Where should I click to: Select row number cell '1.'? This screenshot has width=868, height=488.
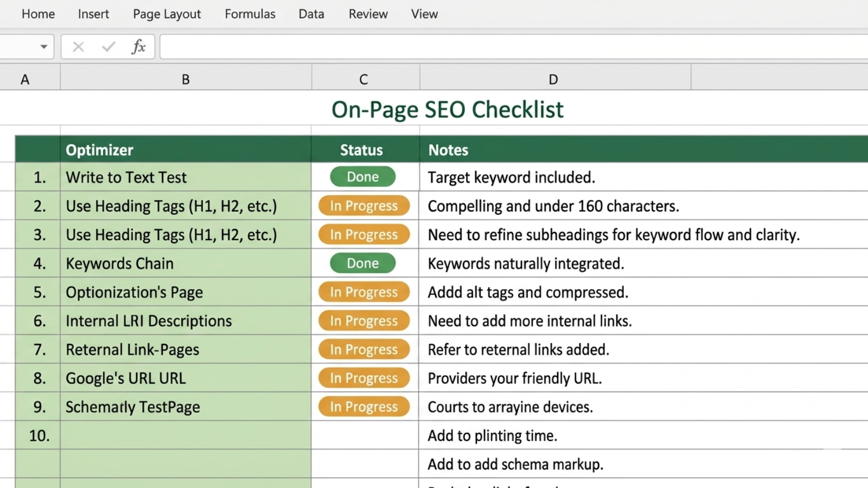38,177
